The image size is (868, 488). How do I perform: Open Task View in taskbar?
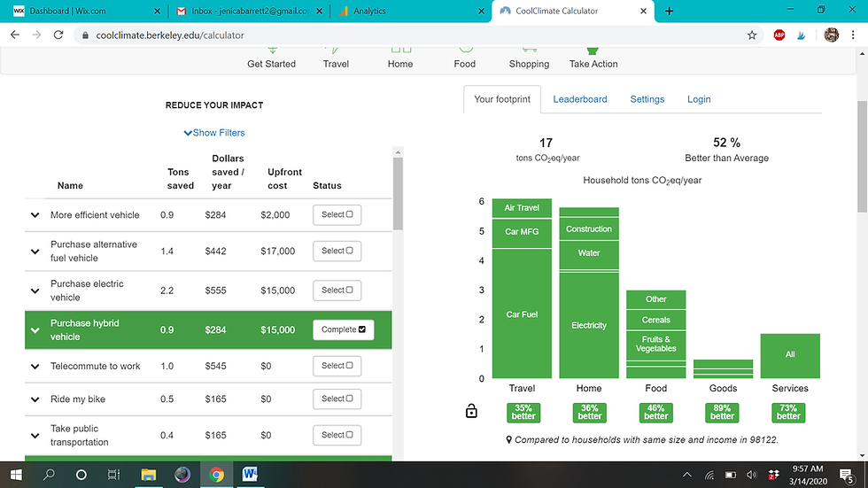(113, 475)
